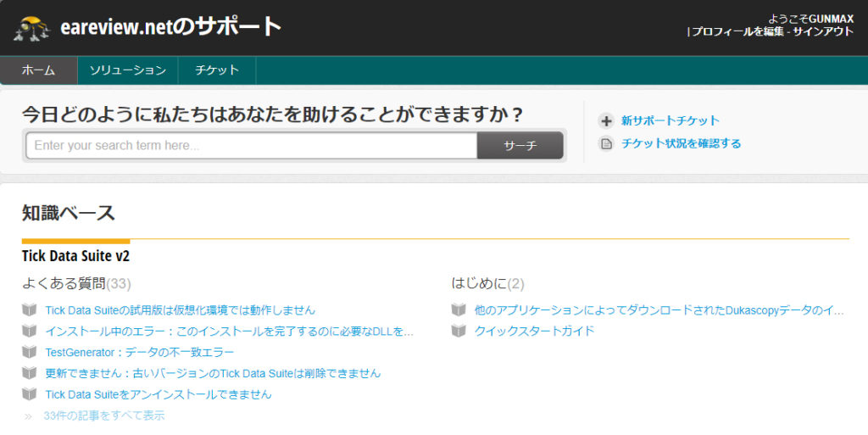Sign out using the サインアウト link

tap(822, 31)
